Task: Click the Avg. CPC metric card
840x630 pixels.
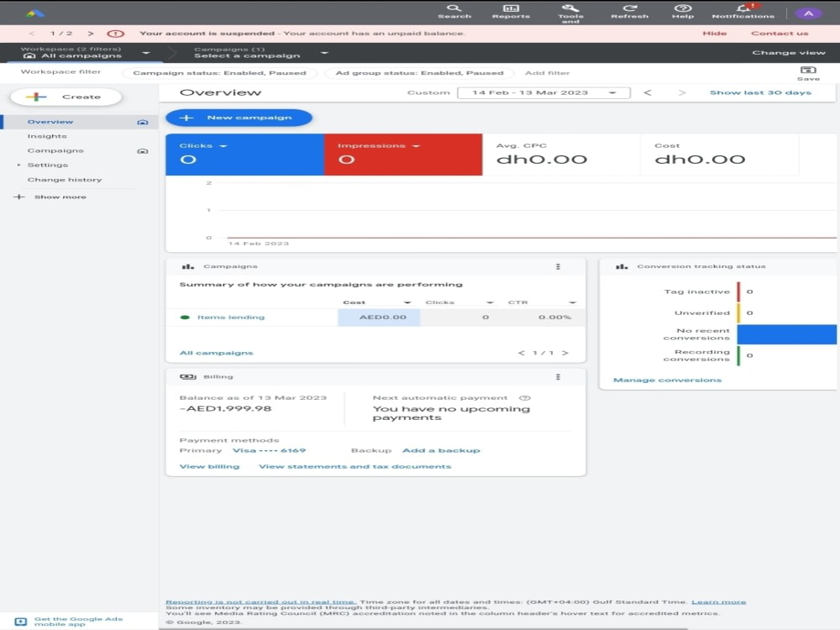Action: click(x=561, y=155)
